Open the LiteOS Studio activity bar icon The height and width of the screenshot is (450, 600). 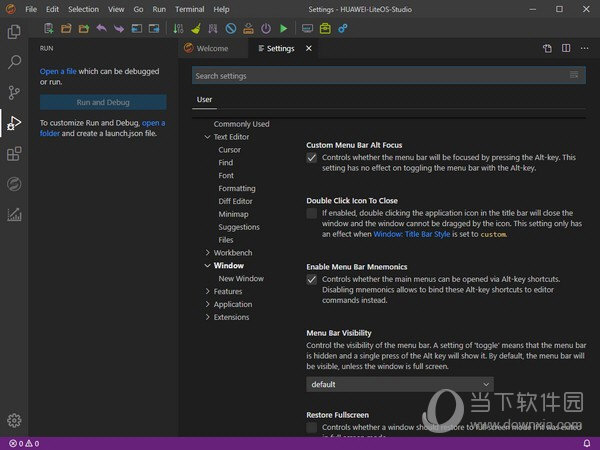(14, 184)
